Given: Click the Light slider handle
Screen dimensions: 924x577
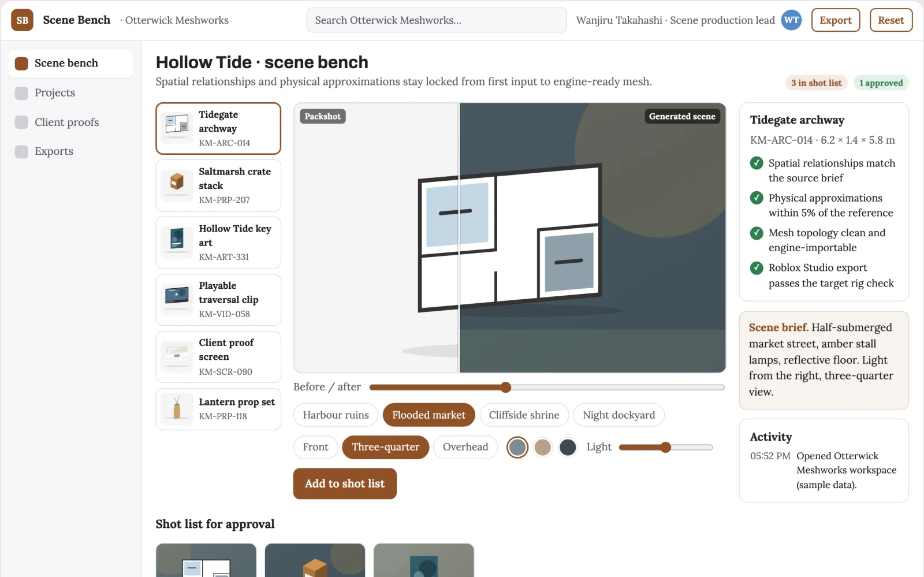Looking at the screenshot, I should (x=666, y=447).
